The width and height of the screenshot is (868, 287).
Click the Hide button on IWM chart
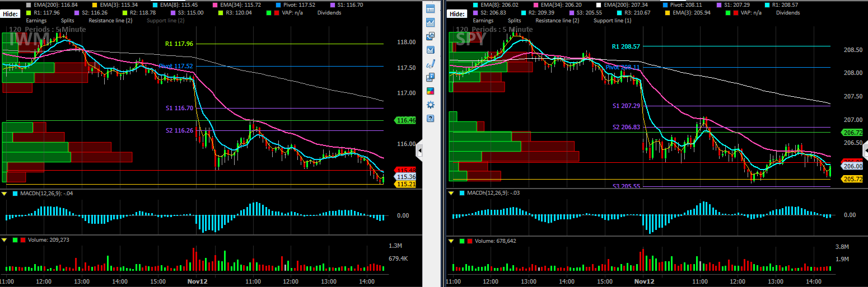(11, 13)
